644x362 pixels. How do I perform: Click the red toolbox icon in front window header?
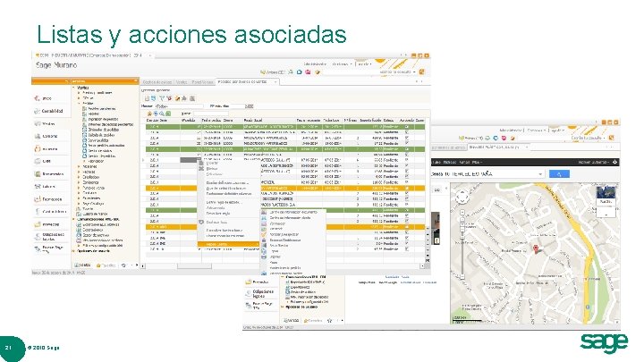[x=308, y=72]
